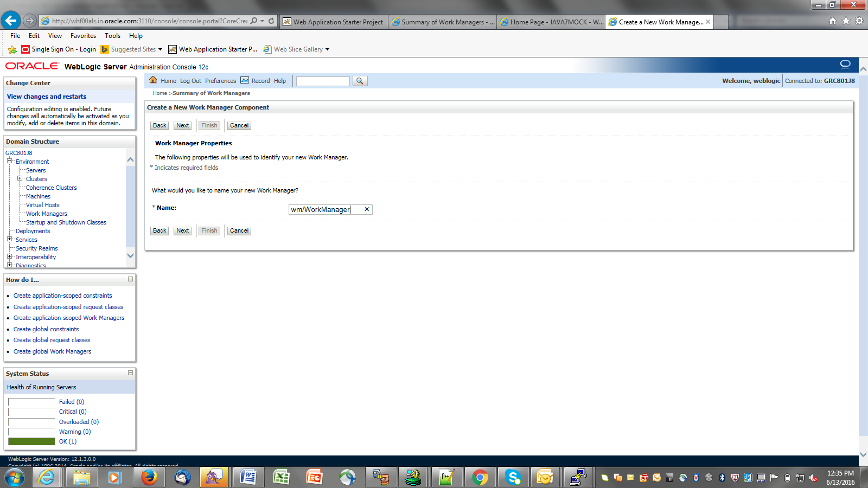The height and width of the screenshot is (488, 868).
Task: Open the View menu
Action: click(55, 36)
